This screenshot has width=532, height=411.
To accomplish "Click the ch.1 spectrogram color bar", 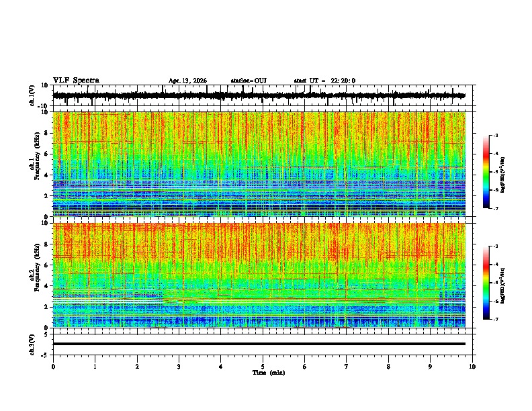I will (x=486, y=172).
